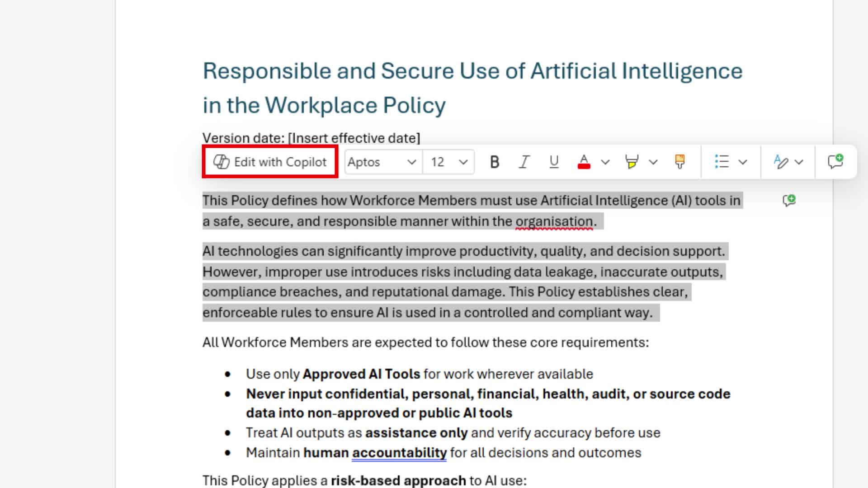The height and width of the screenshot is (488, 868).
Task: Apply yellow text highlight color
Action: click(x=632, y=162)
